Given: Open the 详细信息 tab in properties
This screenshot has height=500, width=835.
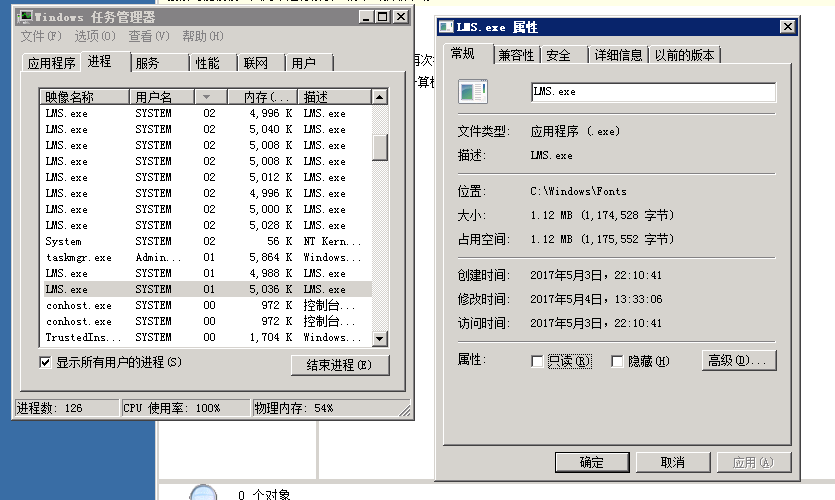Looking at the screenshot, I should click(x=618, y=55).
